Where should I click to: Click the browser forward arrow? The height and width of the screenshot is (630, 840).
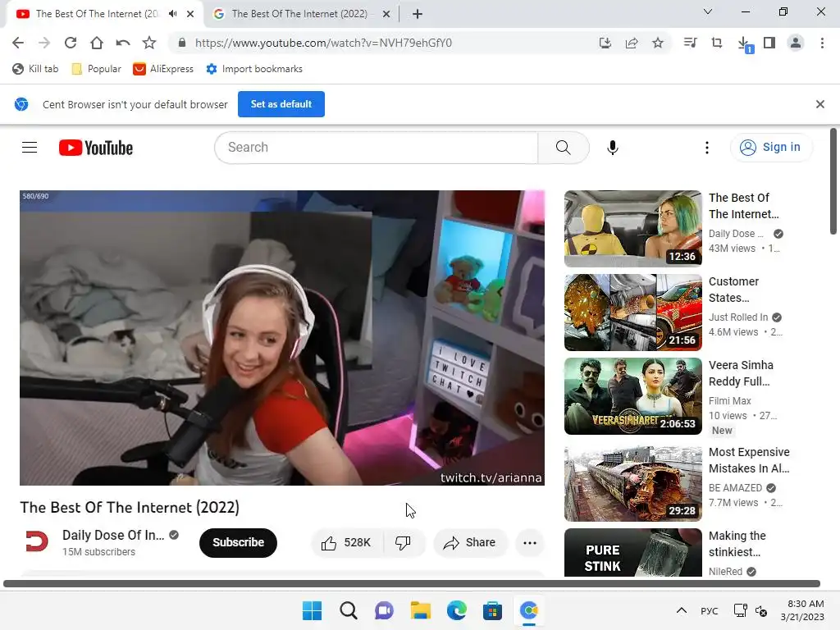point(44,43)
